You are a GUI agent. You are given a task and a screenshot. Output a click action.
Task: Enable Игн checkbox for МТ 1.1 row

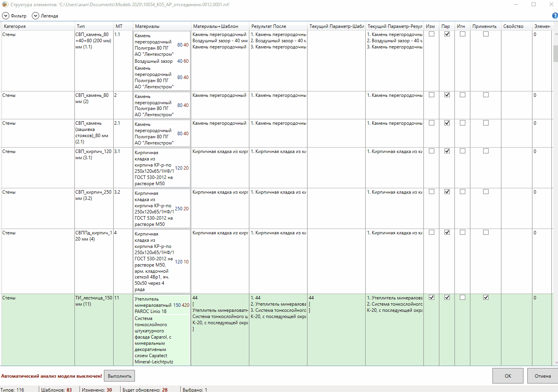[x=463, y=34]
